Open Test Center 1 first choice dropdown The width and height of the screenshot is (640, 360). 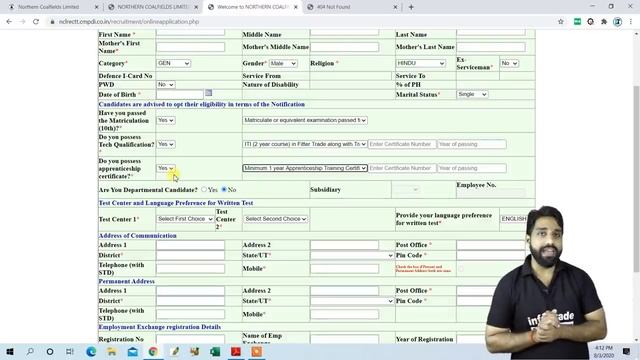185,219
